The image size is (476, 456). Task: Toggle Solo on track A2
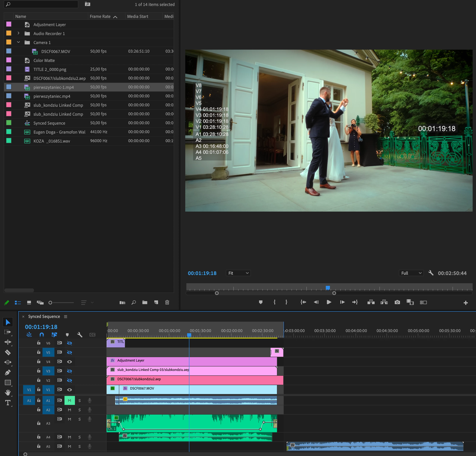(x=79, y=410)
